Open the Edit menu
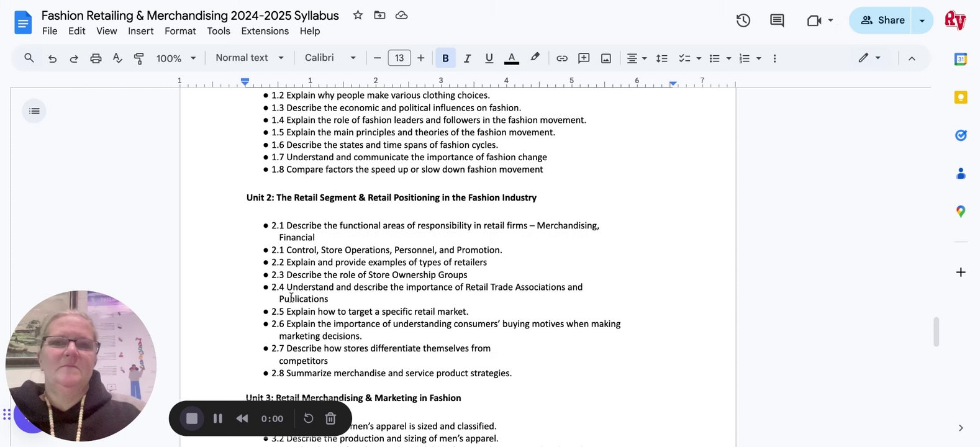 click(77, 31)
